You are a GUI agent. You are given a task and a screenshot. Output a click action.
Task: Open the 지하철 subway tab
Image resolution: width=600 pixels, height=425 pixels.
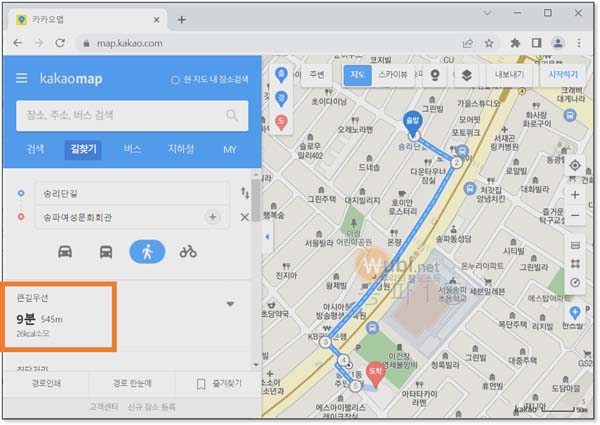coord(181,149)
